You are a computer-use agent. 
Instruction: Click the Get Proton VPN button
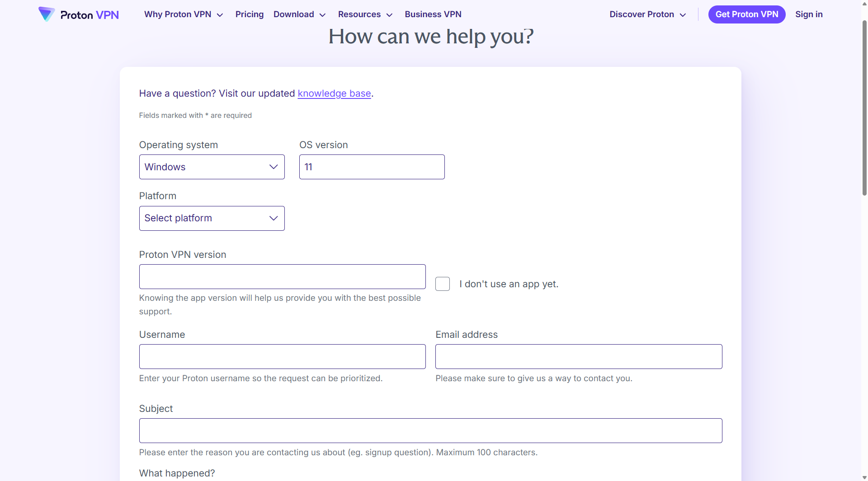747,14
